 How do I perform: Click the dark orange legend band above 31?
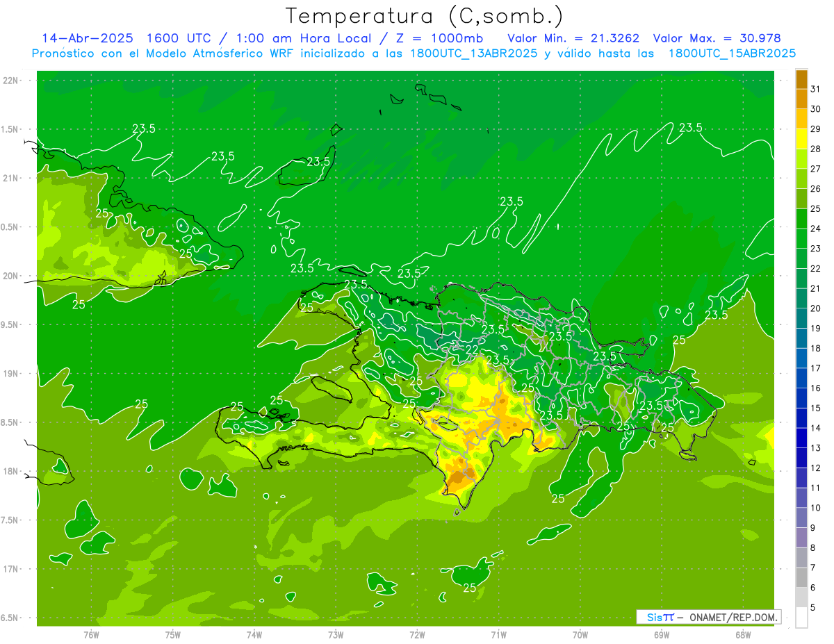tap(801, 79)
